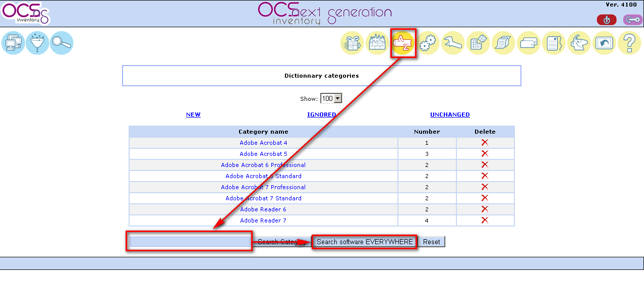This screenshot has width=644, height=281.
Task: Click the OCS inventory logo top-left
Action: (25, 14)
